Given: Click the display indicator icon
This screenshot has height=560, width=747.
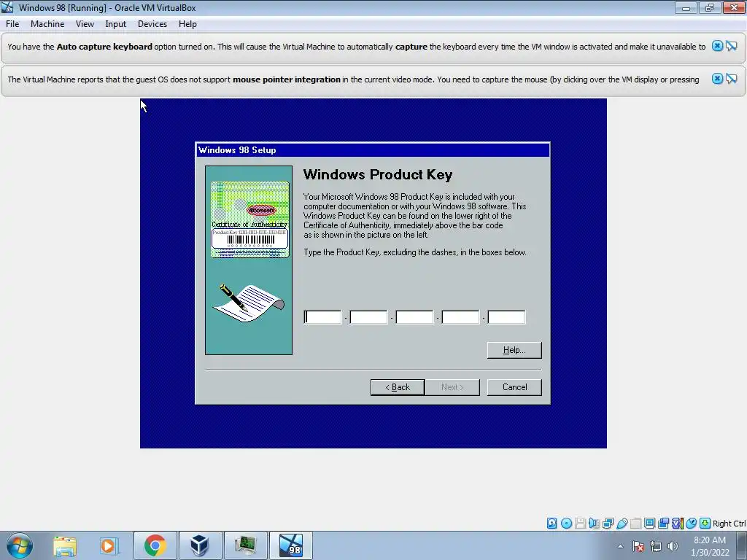Looking at the screenshot, I should (x=649, y=524).
